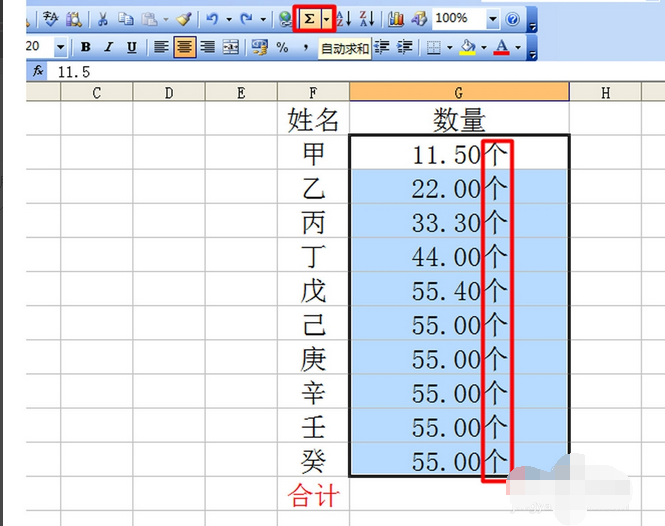Increase the cell indent
The width and height of the screenshot is (665, 526).
405,47
